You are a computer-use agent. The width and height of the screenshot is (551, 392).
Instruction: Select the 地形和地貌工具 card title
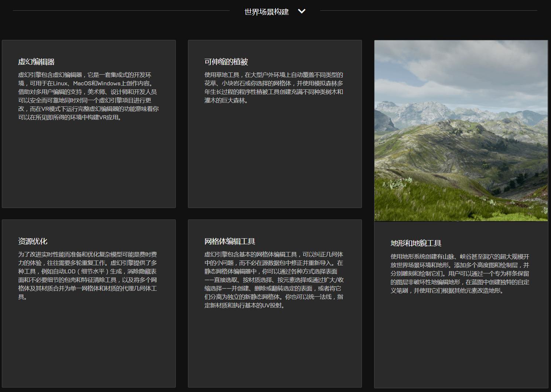pos(416,243)
